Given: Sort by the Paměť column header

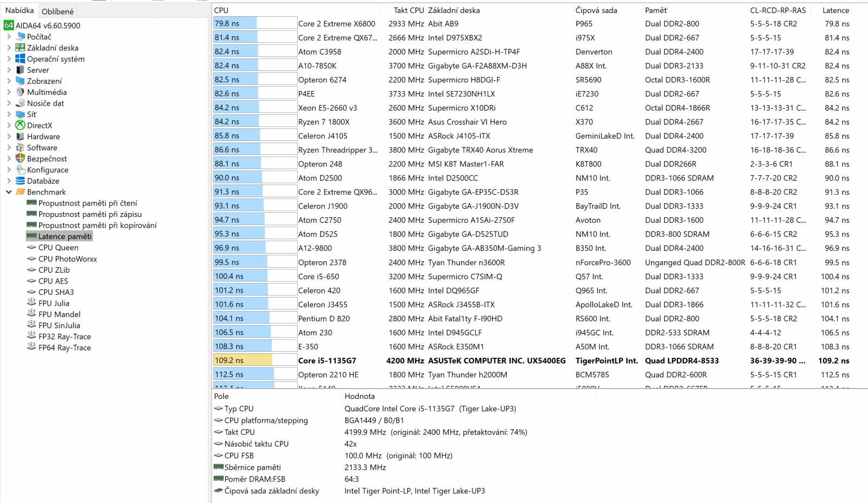Looking at the screenshot, I should (x=695, y=10).
